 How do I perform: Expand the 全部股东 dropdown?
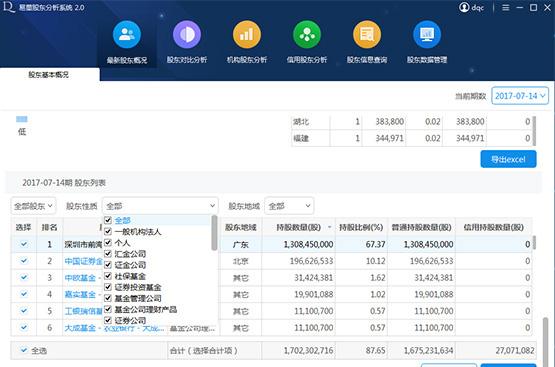[33, 206]
